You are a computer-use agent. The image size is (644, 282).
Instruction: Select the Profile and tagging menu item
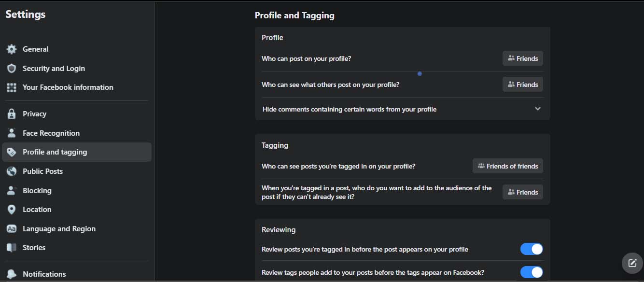[x=55, y=152]
